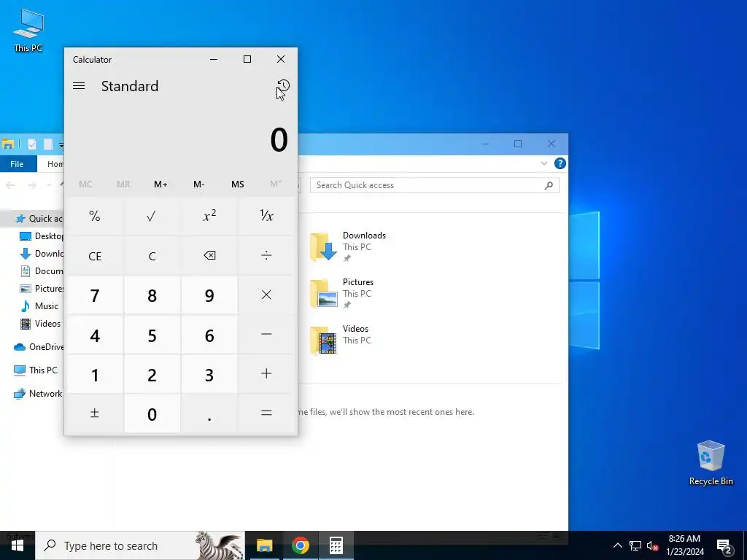Click the M+ memory add button
The height and width of the screenshot is (560, 747).
pos(160,184)
